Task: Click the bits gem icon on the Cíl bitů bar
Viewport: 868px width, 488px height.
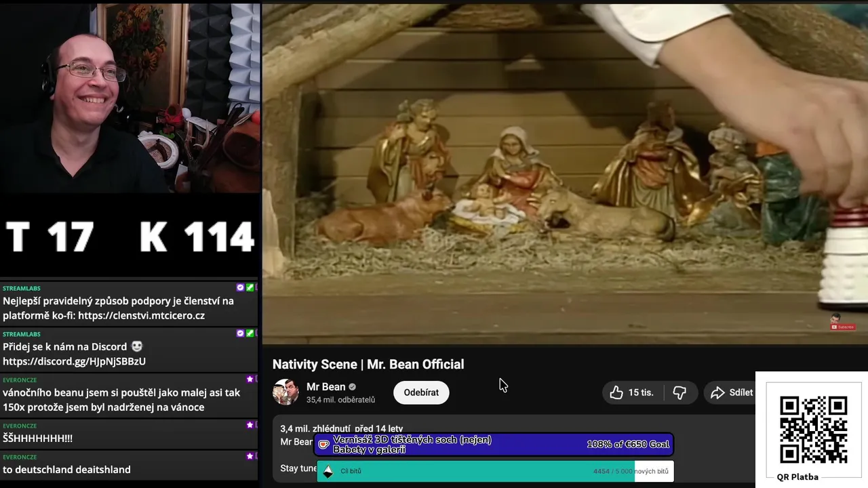Action: tap(328, 471)
